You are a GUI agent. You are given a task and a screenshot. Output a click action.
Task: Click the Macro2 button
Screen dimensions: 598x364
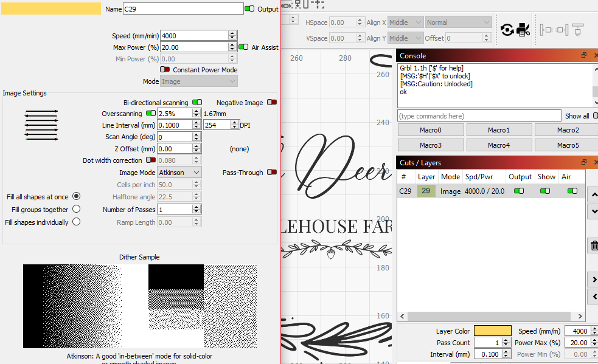coord(568,130)
